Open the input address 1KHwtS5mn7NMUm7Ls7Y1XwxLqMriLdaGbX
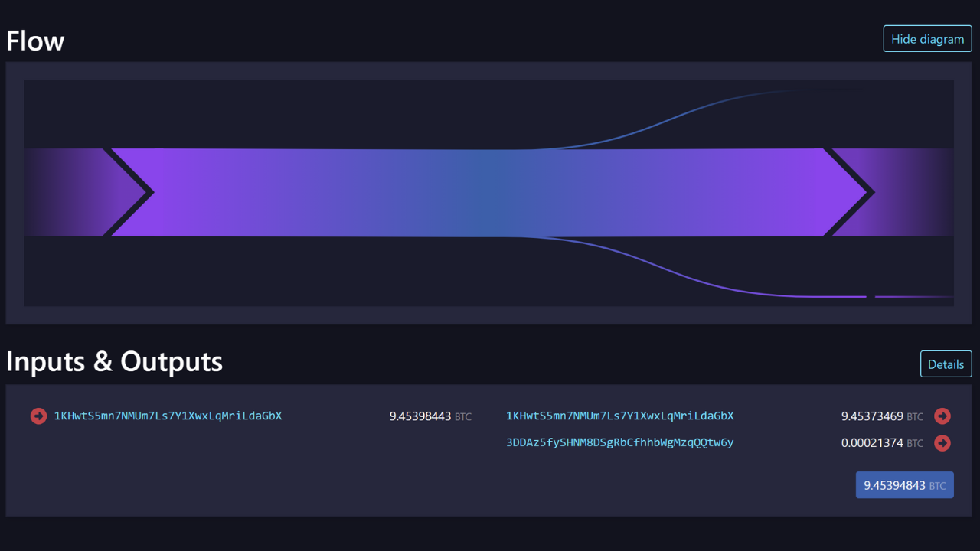 pyautogui.click(x=168, y=416)
